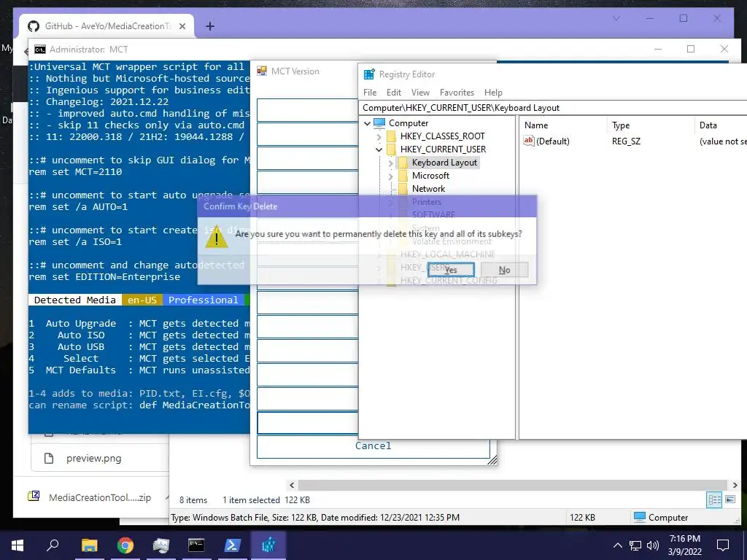Select the Keyboard Layout key
747x560 pixels.
pos(444,163)
